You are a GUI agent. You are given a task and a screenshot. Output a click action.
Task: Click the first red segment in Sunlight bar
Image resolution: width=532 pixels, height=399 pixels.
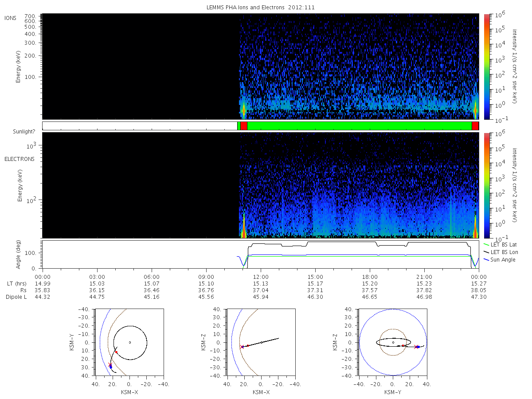pos(243,126)
